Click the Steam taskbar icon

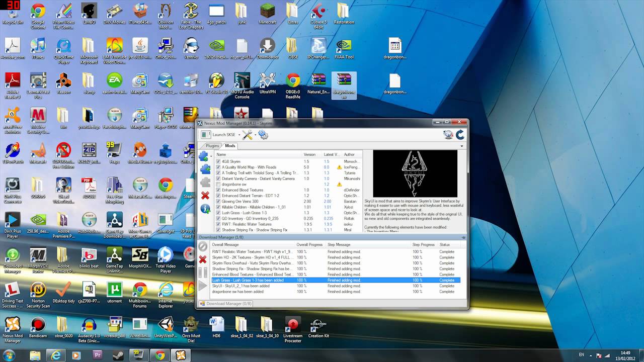(x=118, y=355)
